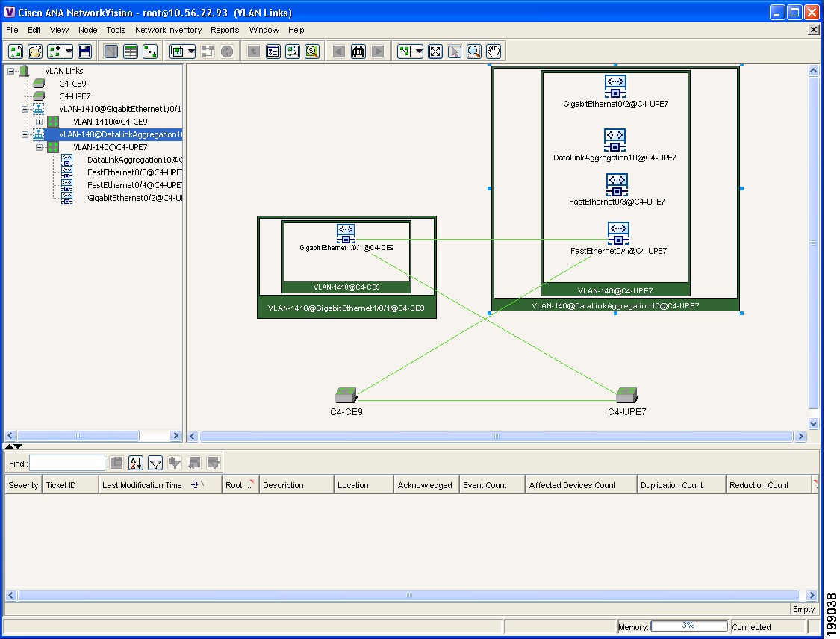Click the greyed refresh overlay icon

point(227,52)
